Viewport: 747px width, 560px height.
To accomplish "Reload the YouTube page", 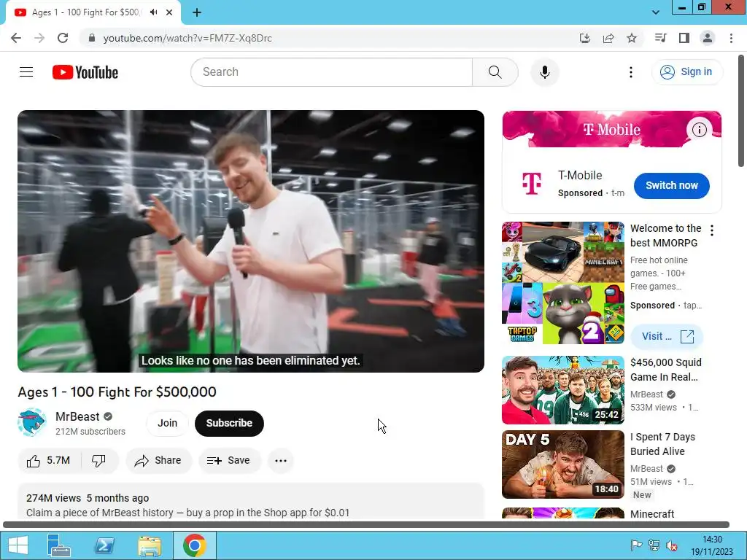I will click(x=63, y=38).
